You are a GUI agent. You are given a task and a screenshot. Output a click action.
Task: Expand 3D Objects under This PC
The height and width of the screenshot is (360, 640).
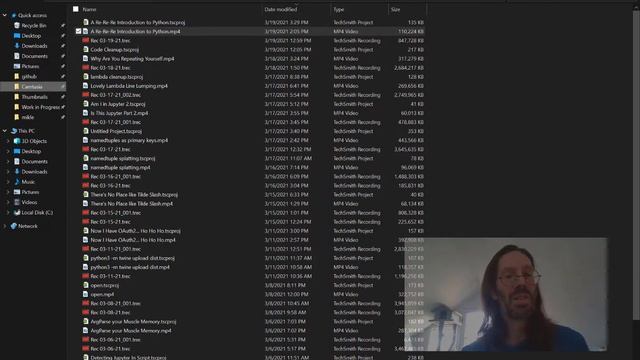pyautogui.click(x=8, y=141)
